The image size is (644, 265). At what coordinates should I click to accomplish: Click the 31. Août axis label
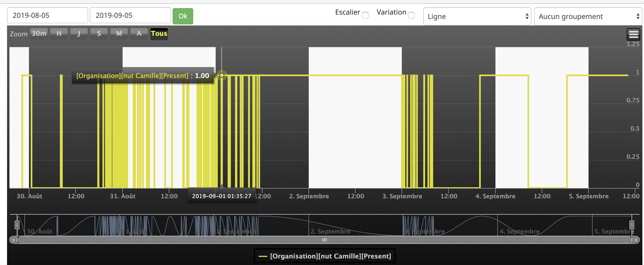(123, 196)
